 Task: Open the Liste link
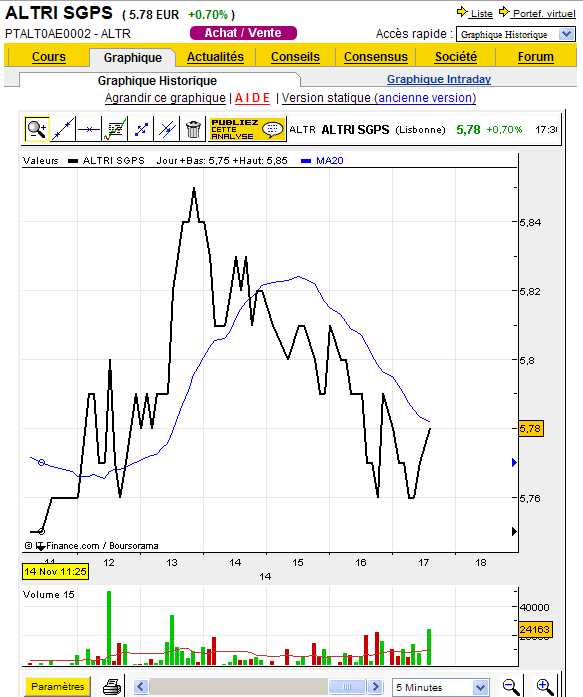(x=481, y=13)
